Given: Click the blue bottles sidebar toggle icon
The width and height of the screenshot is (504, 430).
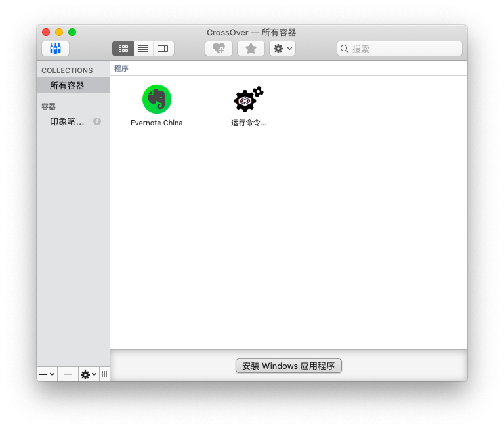Looking at the screenshot, I should tap(55, 49).
